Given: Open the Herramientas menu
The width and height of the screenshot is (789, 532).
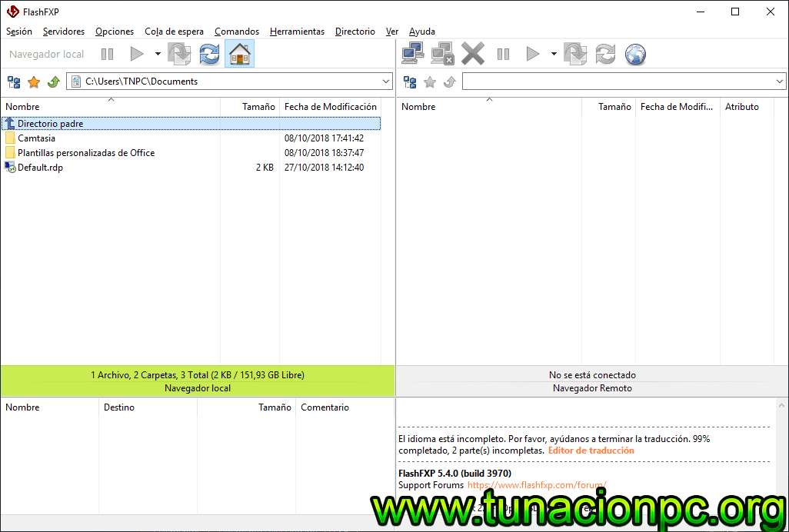Looking at the screenshot, I should pyautogui.click(x=298, y=32).
